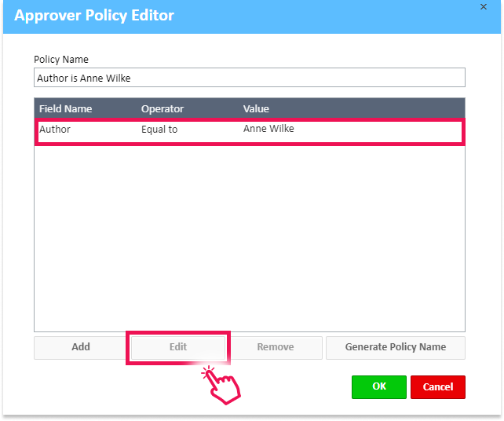504x421 pixels.
Task: Remove the selected condition
Action: (276, 347)
